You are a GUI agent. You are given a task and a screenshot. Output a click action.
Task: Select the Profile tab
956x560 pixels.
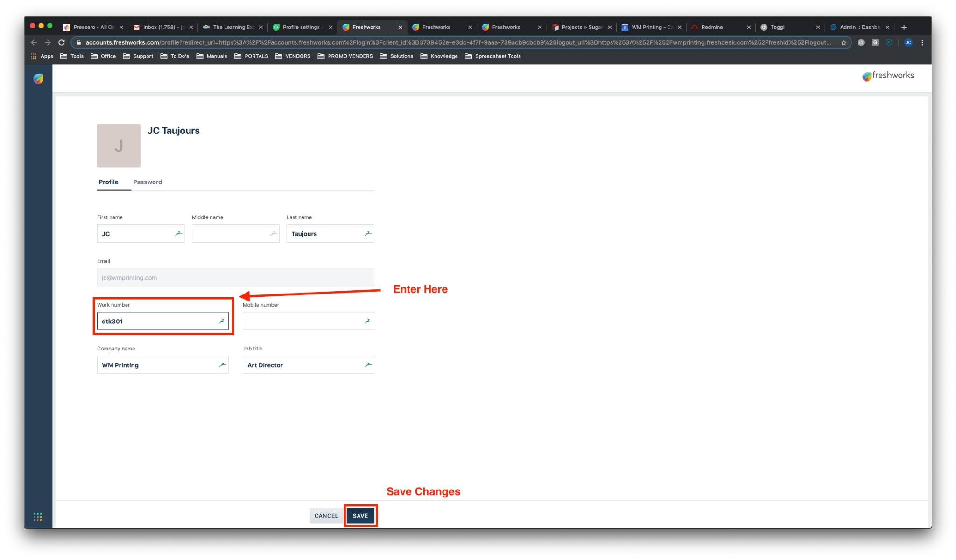click(108, 182)
